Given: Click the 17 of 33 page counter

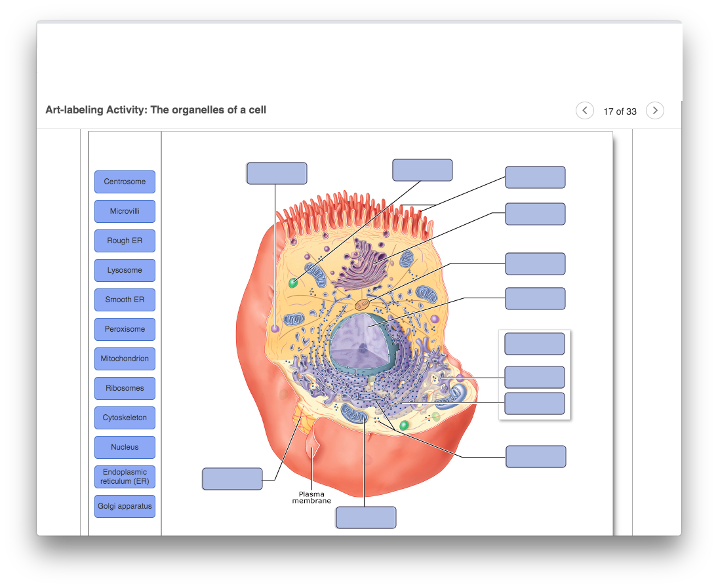Looking at the screenshot, I should click(x=620, y=111).
